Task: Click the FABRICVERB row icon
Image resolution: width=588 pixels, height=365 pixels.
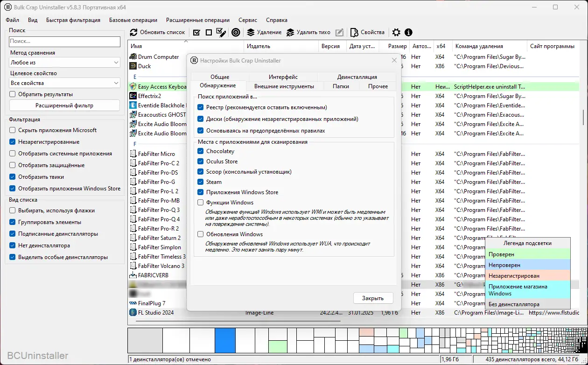Action: point(133,275)
